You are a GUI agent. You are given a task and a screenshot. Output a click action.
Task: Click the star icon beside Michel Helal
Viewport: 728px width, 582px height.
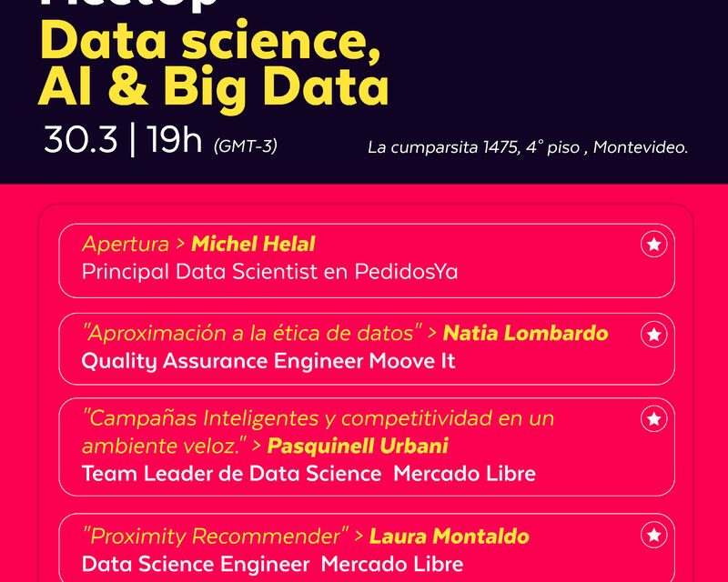653,244
